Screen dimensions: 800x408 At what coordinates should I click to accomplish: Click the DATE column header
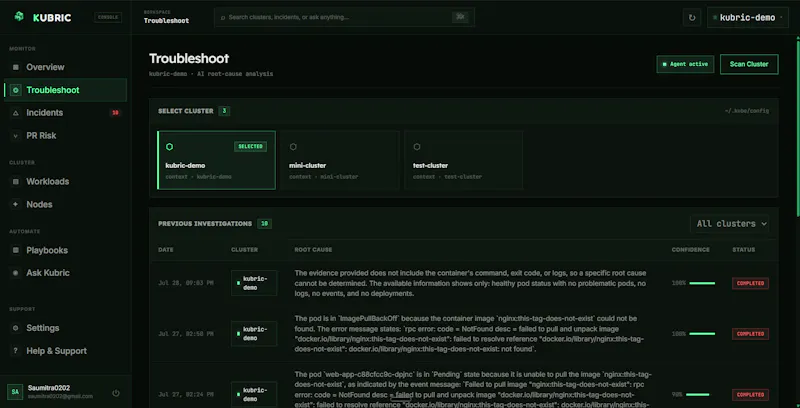[166, 250]
